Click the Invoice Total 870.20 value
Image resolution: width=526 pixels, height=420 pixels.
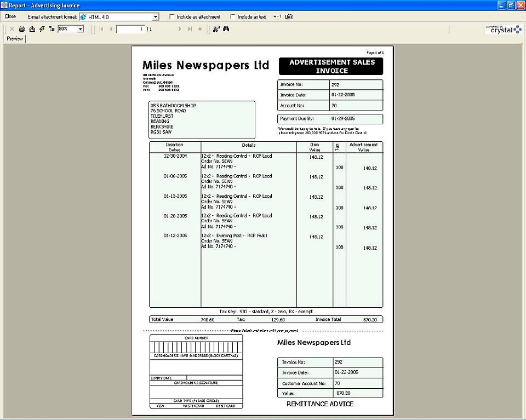coord(370,320)
